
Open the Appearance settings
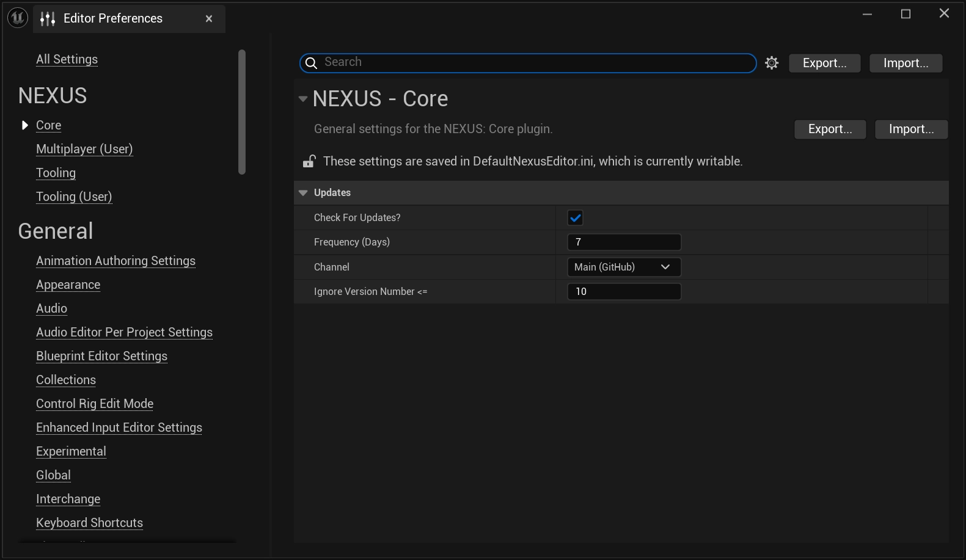(x=68, y=285)
